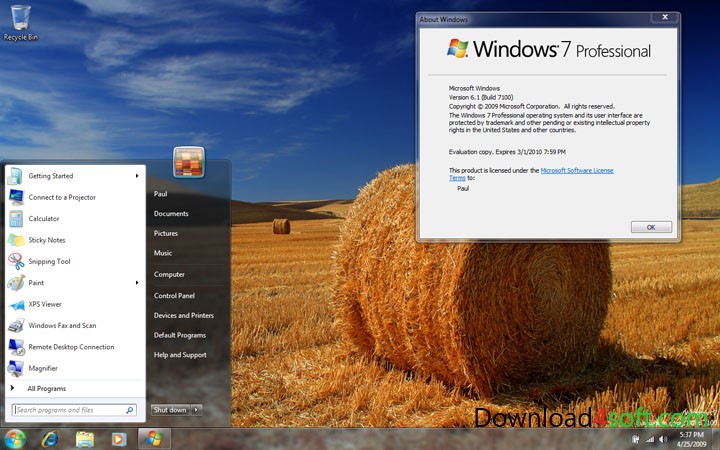Image resolution: width=720 pixels, height=450 pixels.
Task: Click the About Windows title bar text
Action: (x=444, y=19)
